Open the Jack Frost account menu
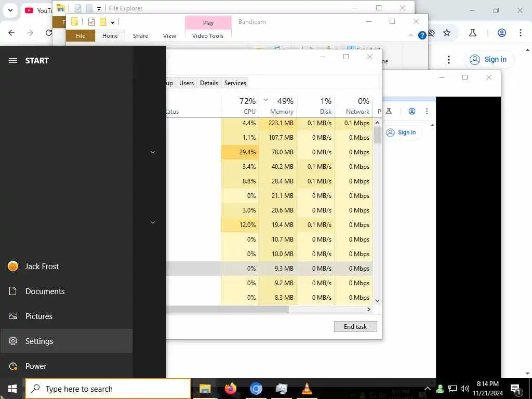This screenshot has height=399, width=532. 66,267
